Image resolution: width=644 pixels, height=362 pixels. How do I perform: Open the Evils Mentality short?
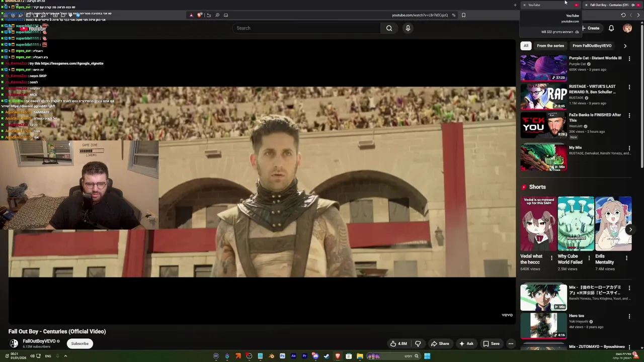click(x=613, y=224)
